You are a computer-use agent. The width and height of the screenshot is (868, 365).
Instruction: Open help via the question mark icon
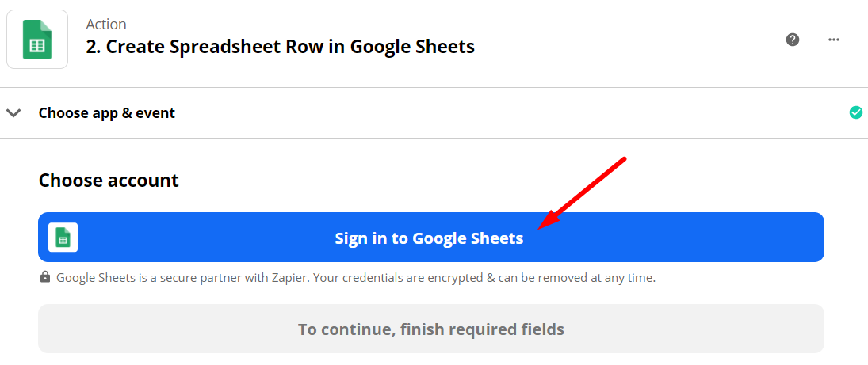792,40
